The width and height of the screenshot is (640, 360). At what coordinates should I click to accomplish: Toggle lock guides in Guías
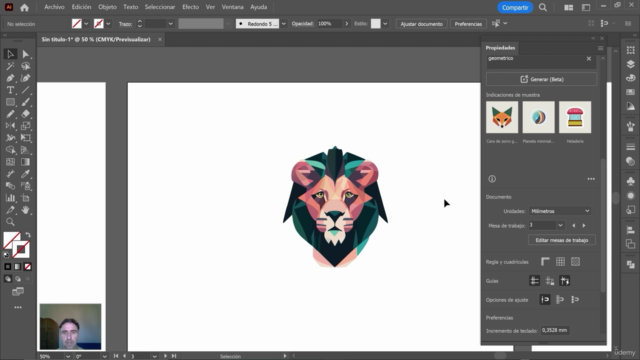click(x=550, y=280)
